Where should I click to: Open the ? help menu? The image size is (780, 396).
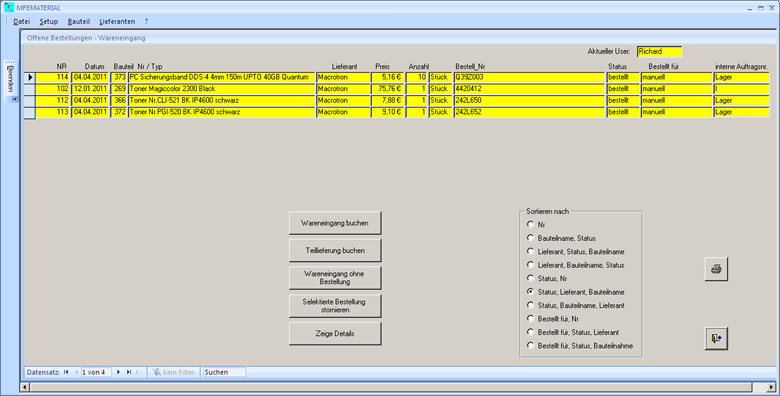pos(146,21)
